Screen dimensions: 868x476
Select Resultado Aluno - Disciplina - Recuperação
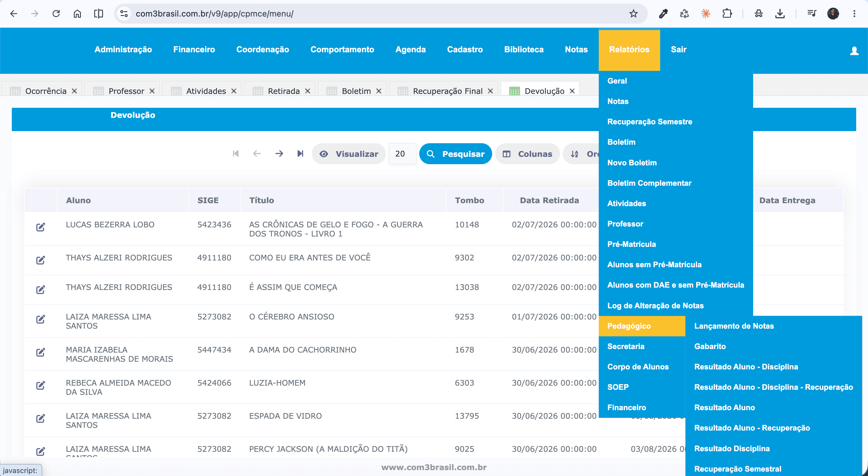773,387
